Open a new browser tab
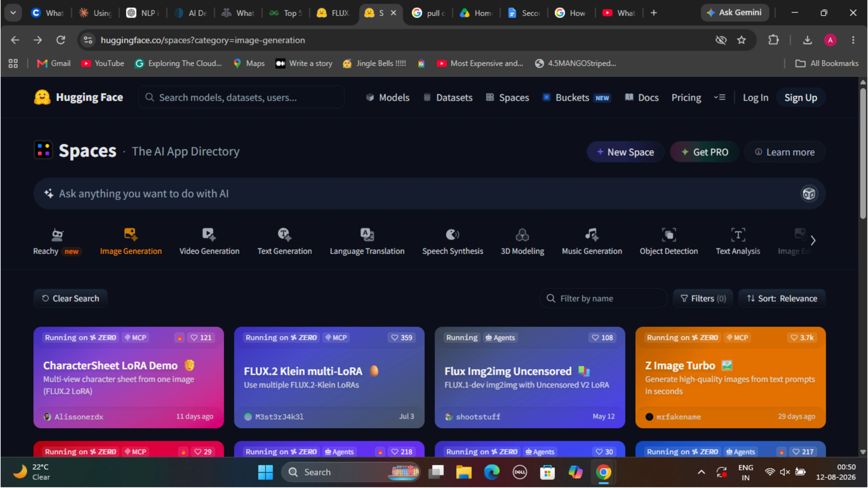The image size is (868, 488). [x=654, y=13]
